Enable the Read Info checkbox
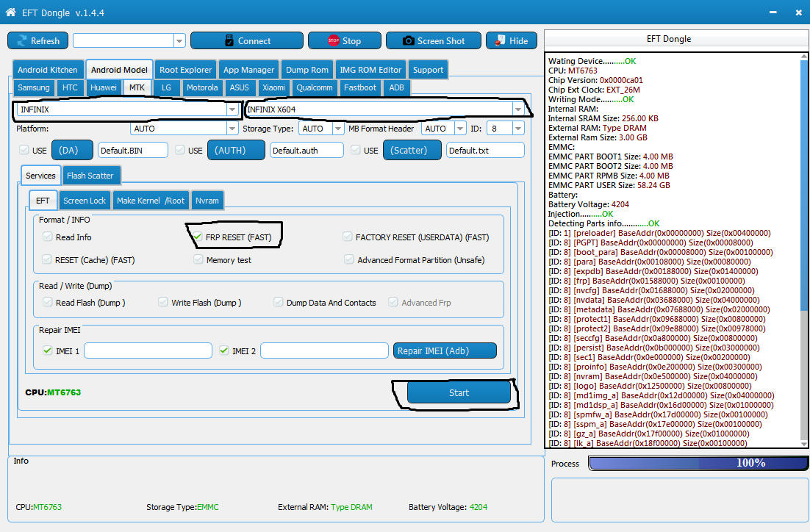The height and width of the screenshot is (532, 810). (48, 237)
